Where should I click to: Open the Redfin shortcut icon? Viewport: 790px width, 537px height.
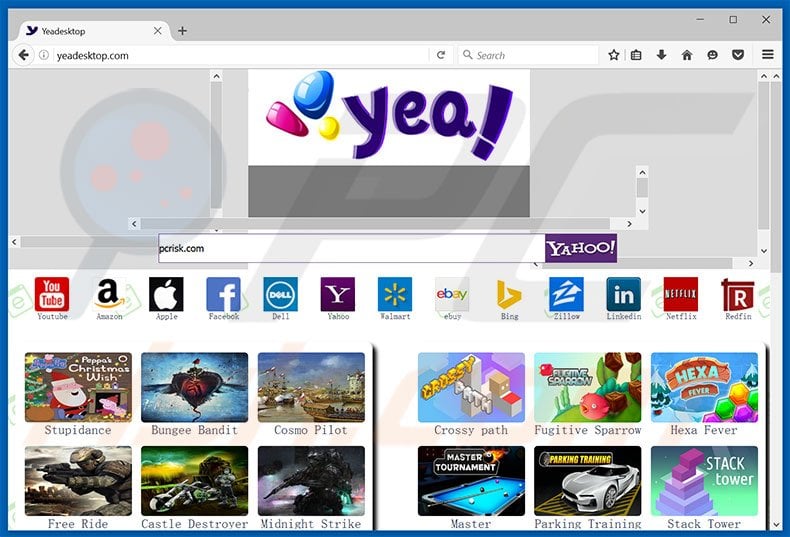tap(738, 294)
